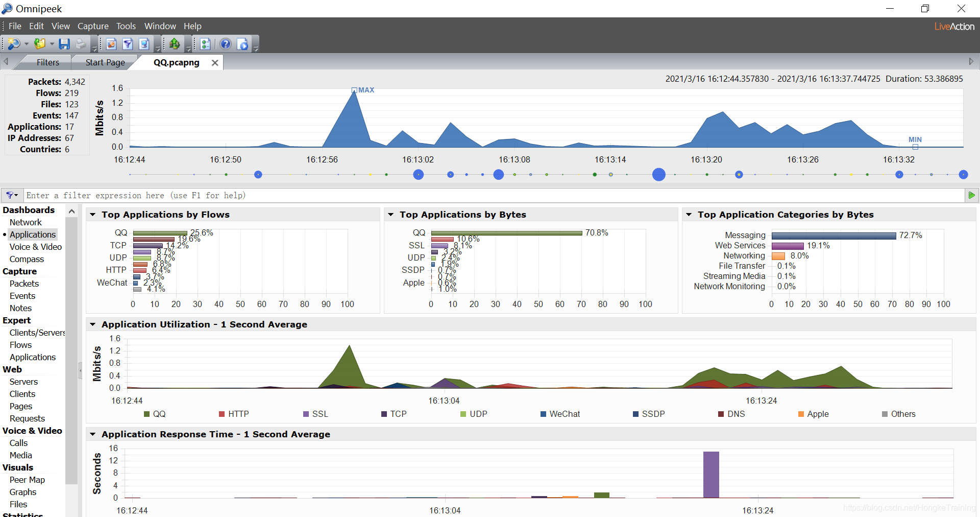Collapse the Top Applications by Bytes panel

pyautogui.click(x=391, y=215)
